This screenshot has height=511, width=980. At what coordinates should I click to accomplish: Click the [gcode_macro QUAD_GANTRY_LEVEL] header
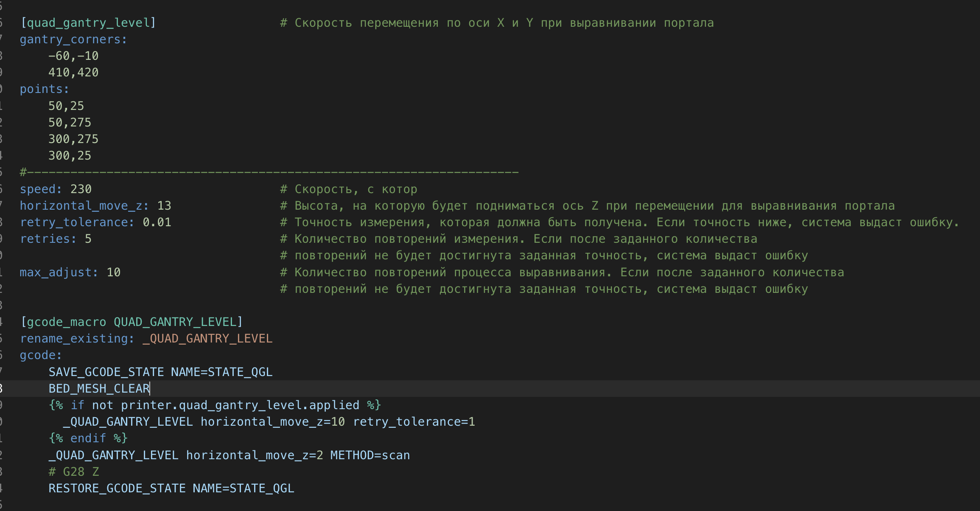(x=132, y=322)
